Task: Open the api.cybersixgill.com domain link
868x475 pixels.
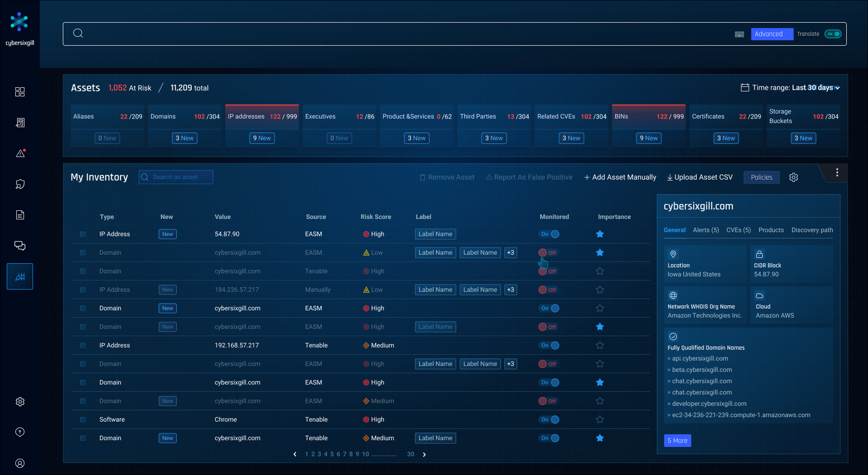Action: coord(700,358)
